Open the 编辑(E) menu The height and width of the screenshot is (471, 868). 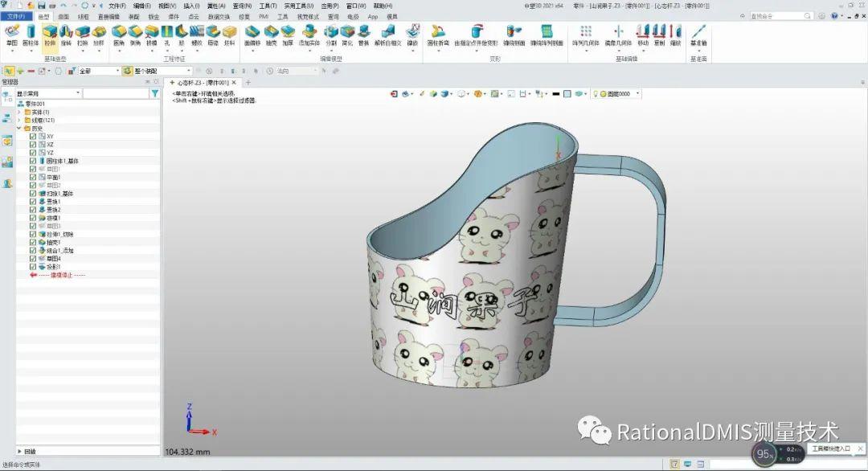pyautogui.click(x=141, y=6)
